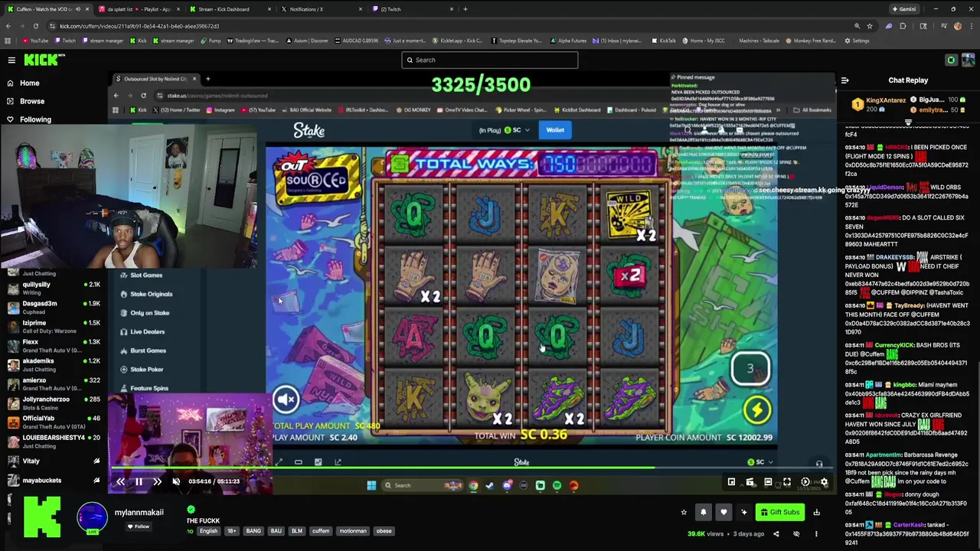Open the three-dot more options menu
The image size is (980, 551).
tap(816, 534)
